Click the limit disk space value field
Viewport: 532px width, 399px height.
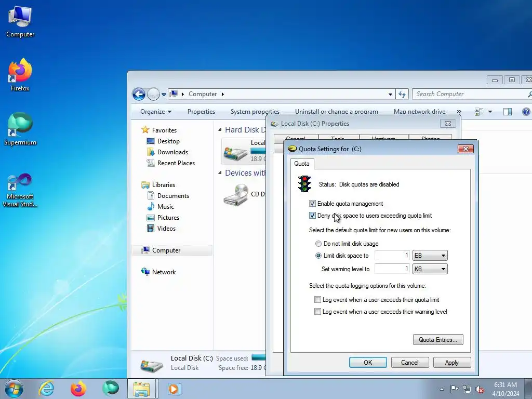pos(392,256)
